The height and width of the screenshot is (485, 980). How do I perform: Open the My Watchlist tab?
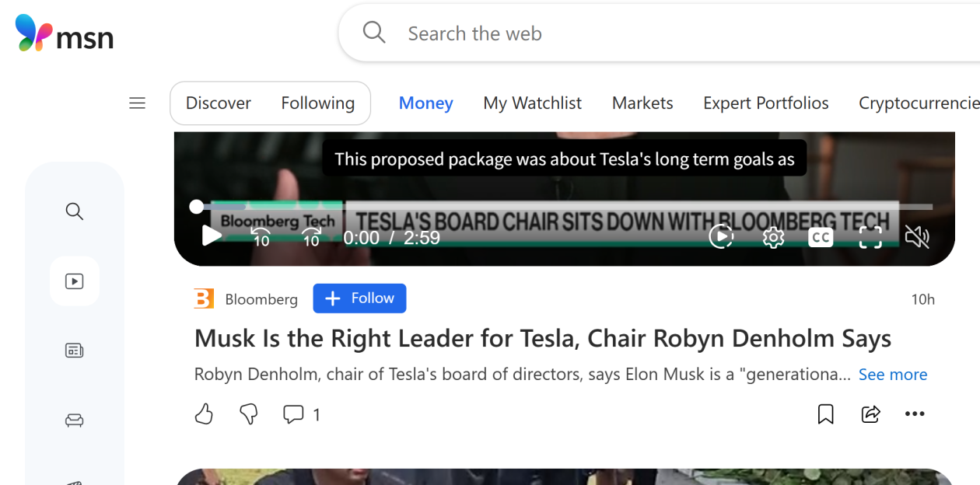coord(532,103)
